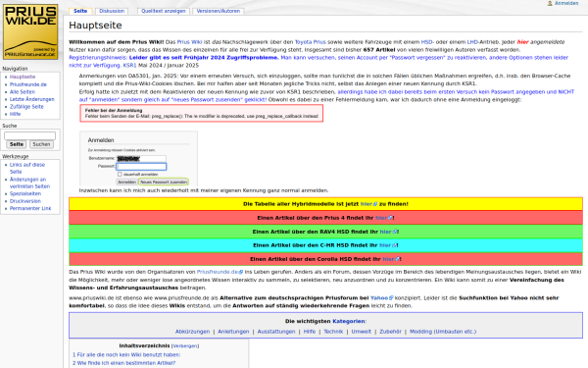Click the Anmelden screenshot image

[138, 158]
